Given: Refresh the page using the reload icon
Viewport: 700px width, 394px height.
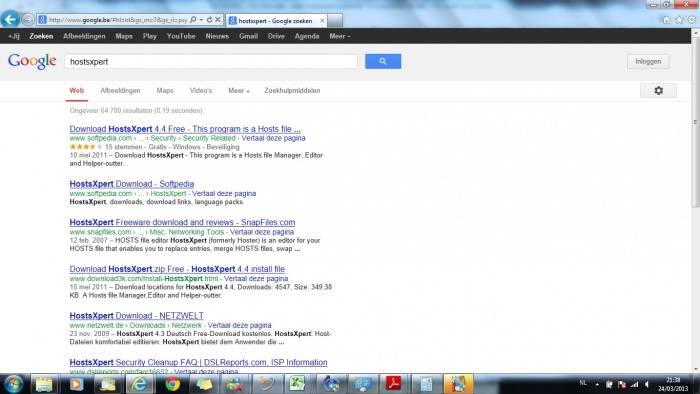Looking at the screenshot, I should 209,20.
